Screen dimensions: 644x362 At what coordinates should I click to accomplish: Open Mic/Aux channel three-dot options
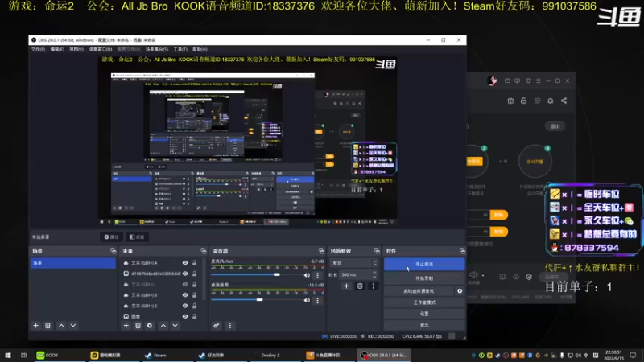pyautogui.click(x=317, y=275)
